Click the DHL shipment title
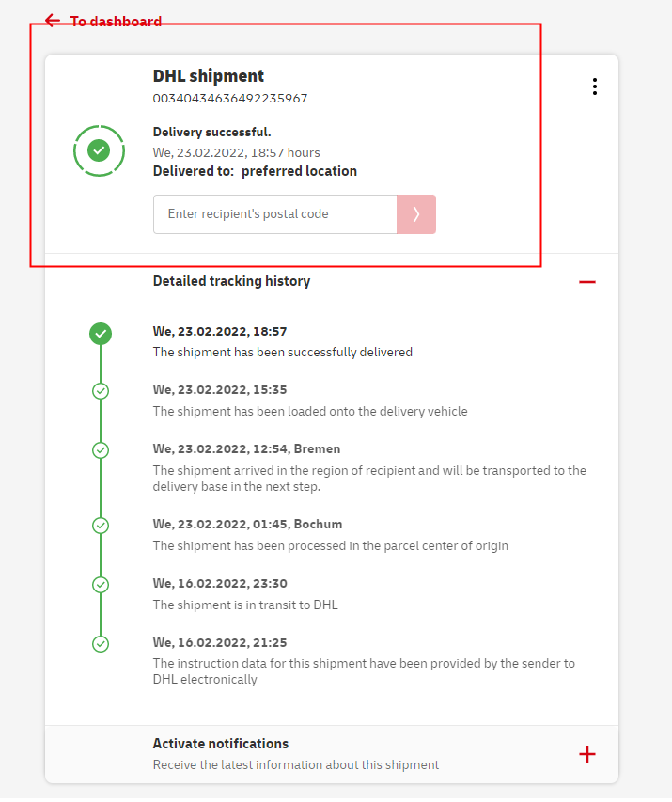Image resolution: width=672 pixels, height=802 pixels. (209, 76)
